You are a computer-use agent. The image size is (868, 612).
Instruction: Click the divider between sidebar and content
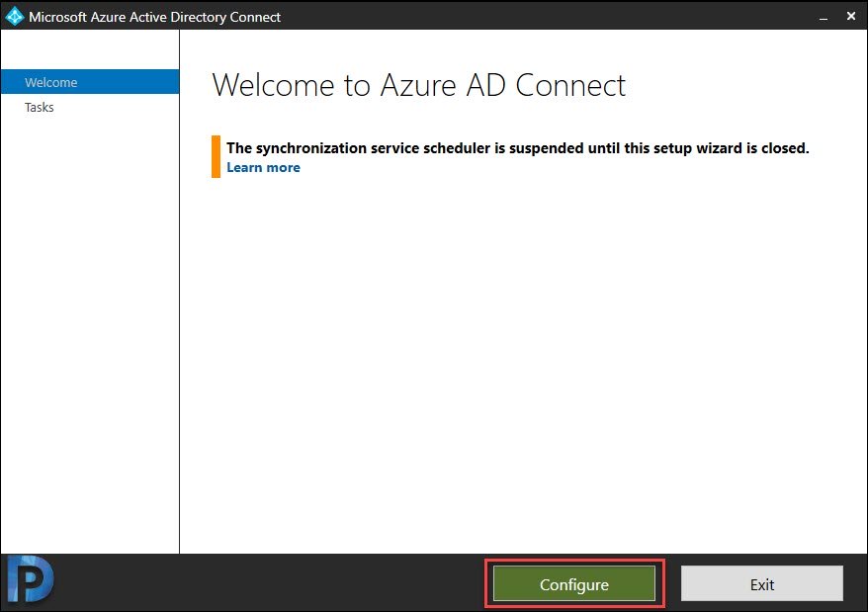point(179,292)
